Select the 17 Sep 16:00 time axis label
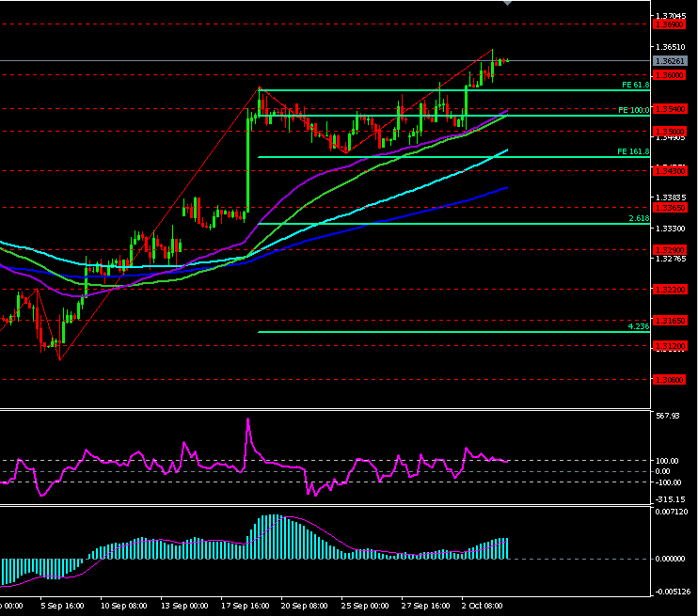Image resolution: width=698 pixels, height=616 pixels. tap(246, 606)
